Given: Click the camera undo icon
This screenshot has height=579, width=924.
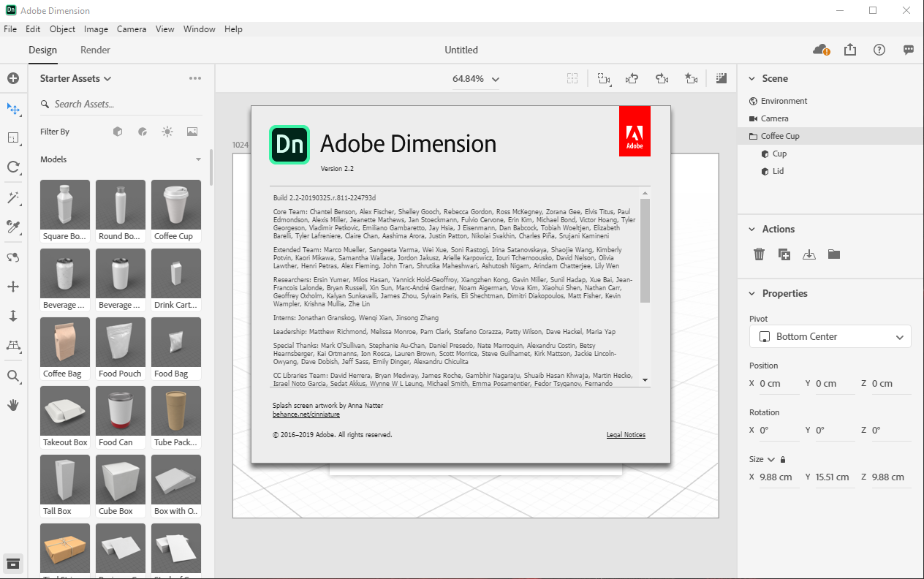Looking at the screenshot, I should point(633,78).
